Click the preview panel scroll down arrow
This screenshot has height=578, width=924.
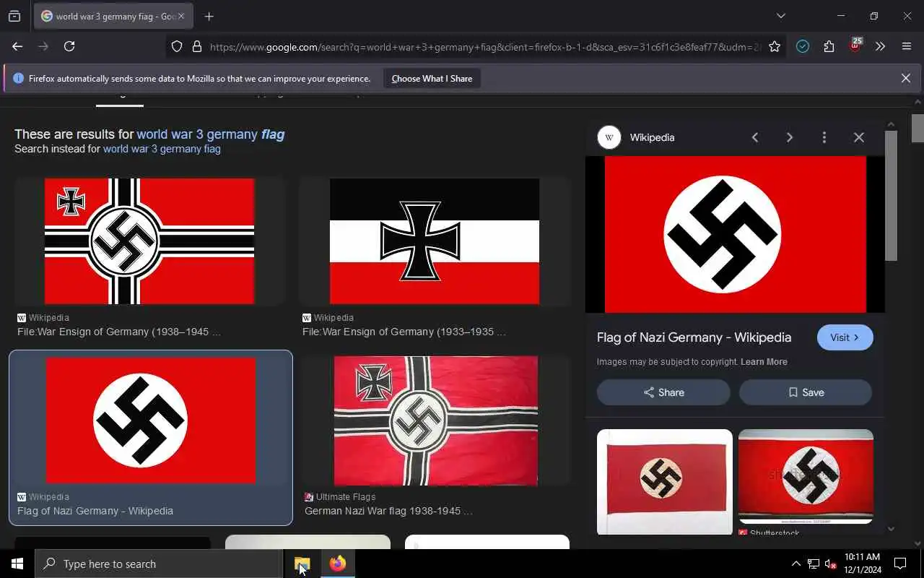coord(891,528)
